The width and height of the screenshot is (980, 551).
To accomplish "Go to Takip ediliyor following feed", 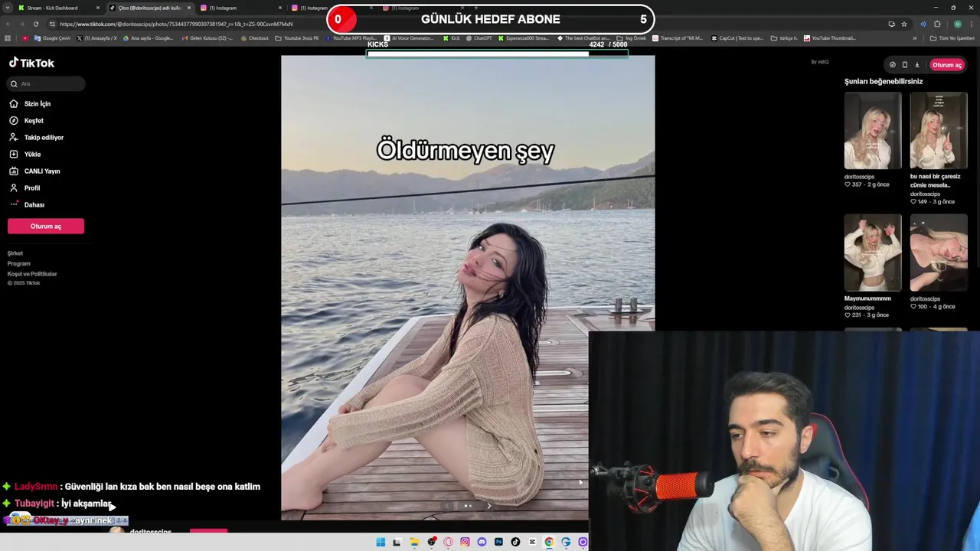I will [x=36, y=137].
